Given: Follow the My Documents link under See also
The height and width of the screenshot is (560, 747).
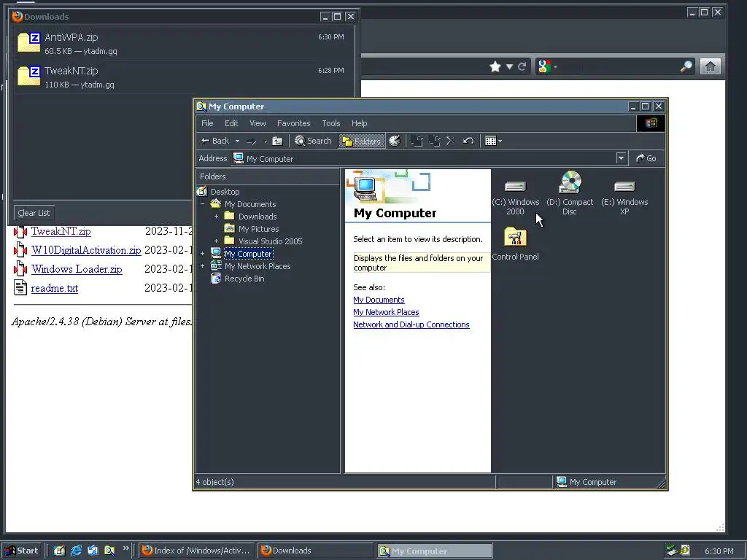Looking at the screenshot, I should [x=379, y=300].
